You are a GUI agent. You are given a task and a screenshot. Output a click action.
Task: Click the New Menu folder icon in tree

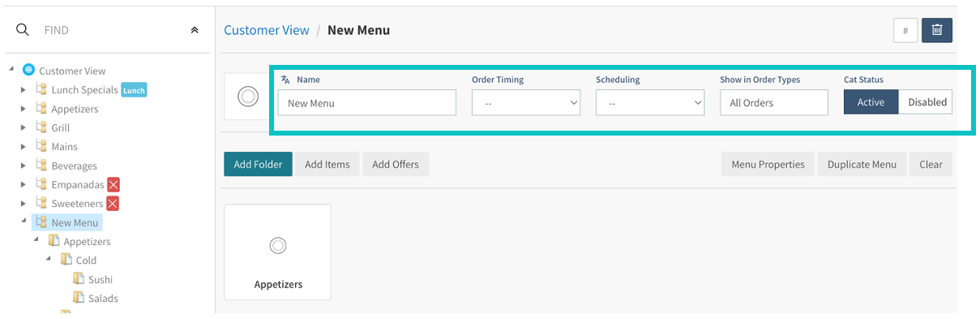41,222
